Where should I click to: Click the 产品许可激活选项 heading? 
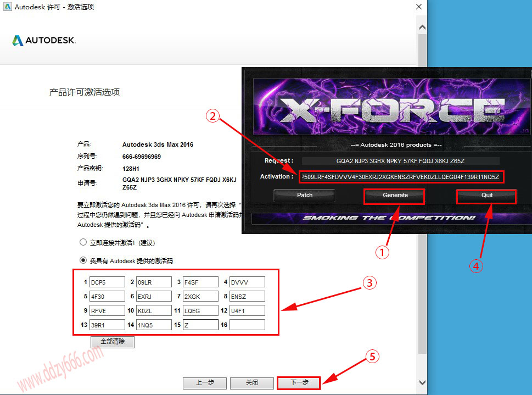coord(85,92)
